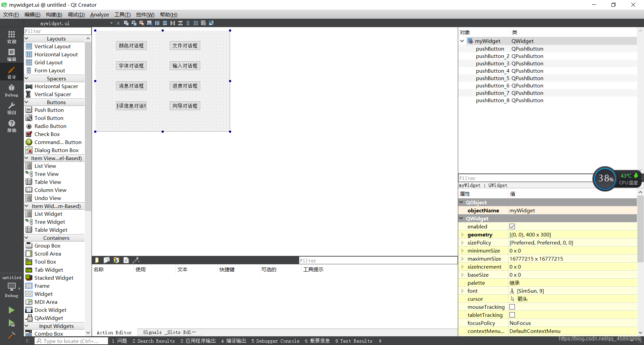Switch to Action Editor tab
The width and height of the screenshot is (644, 345).
[114, 333]
